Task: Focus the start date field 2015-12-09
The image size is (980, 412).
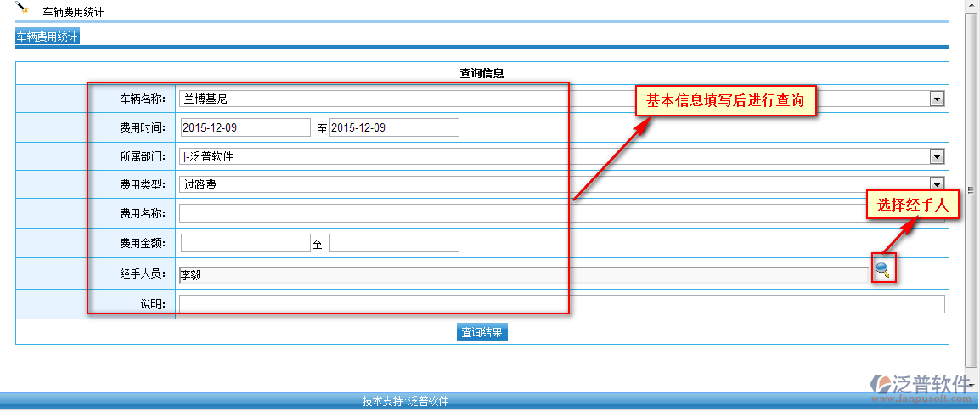Action: coord(245,127)
